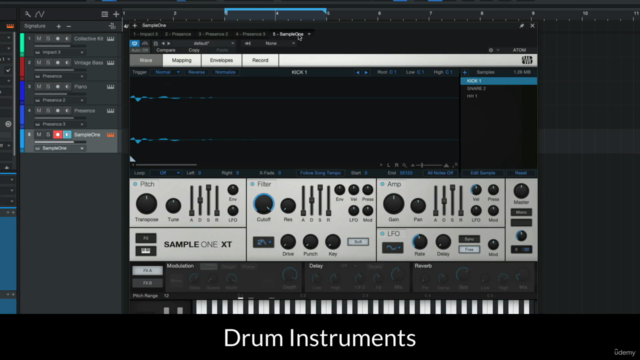Load the previous preset arrow

(163, 43)
